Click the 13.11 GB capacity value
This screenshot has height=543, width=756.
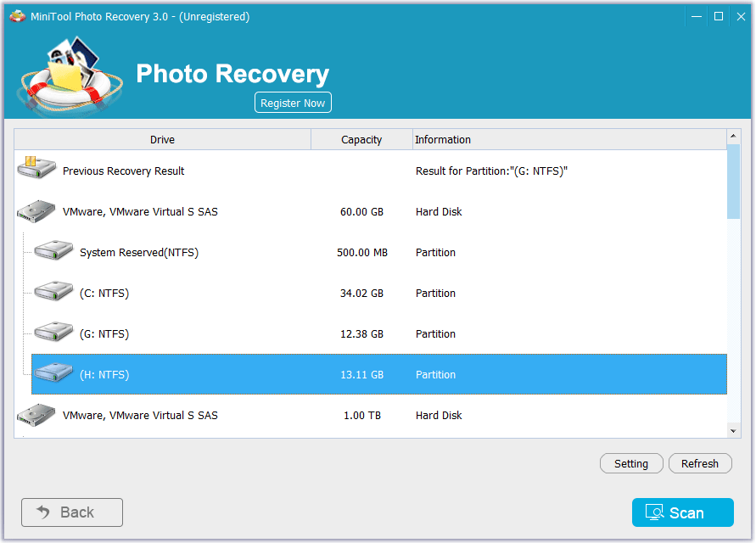click(x=361, y=375)
